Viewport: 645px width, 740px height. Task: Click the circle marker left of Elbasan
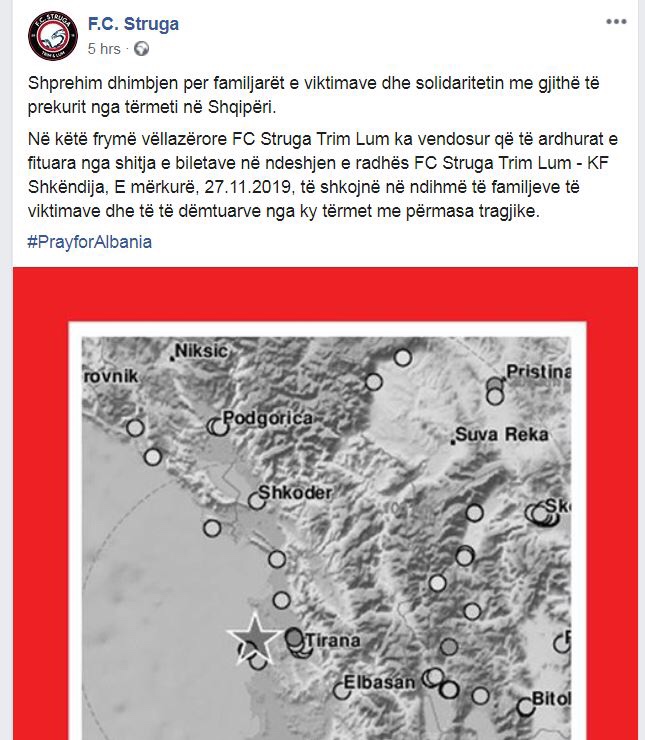[x=341, y=691]
